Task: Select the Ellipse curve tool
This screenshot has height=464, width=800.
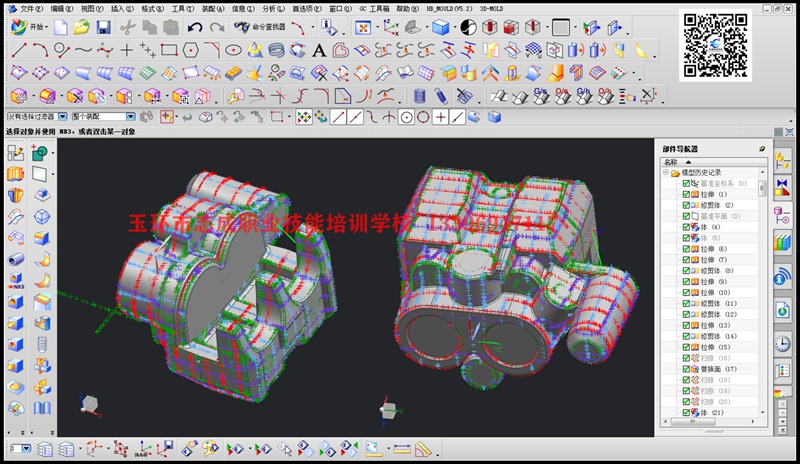Action: click(233, 50)
